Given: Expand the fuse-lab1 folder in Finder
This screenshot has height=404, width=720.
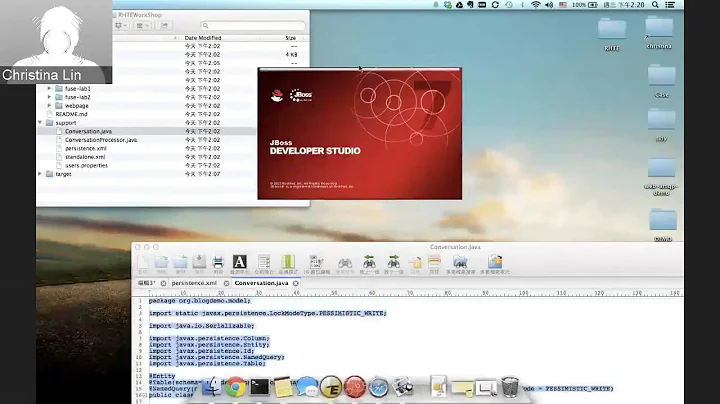Looking at the screenshot, I should click(x=49, y=88).
